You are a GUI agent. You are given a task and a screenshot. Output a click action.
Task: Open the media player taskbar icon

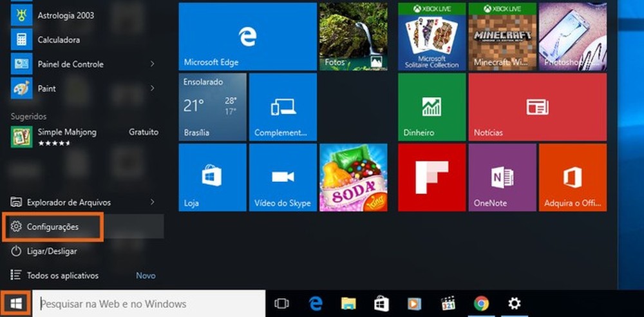414,304
